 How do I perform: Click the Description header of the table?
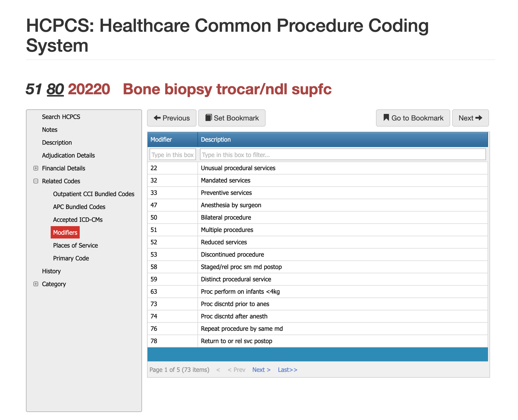pos(216,139)
